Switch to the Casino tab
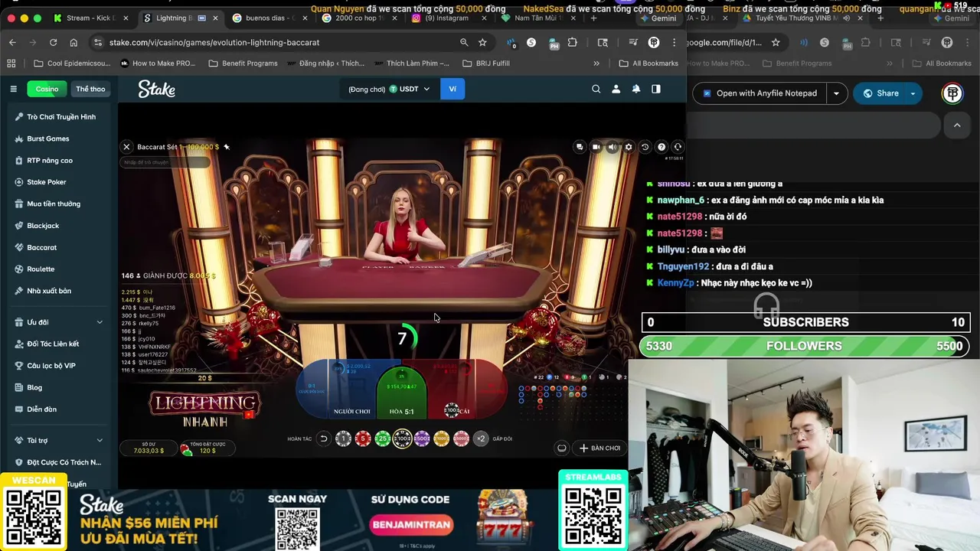The image size is (980, 551). pyautogui.click(x=47, y=89)
